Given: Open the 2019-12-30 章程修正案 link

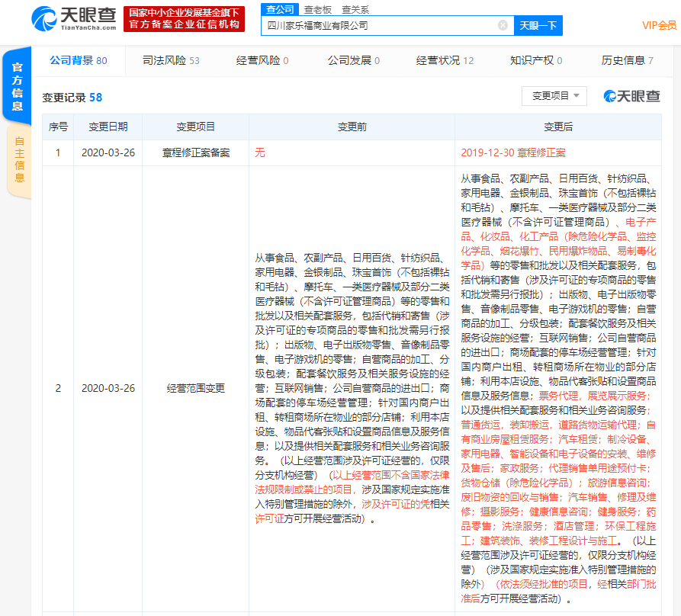Looking at the screenshot, I should [513, 152].
